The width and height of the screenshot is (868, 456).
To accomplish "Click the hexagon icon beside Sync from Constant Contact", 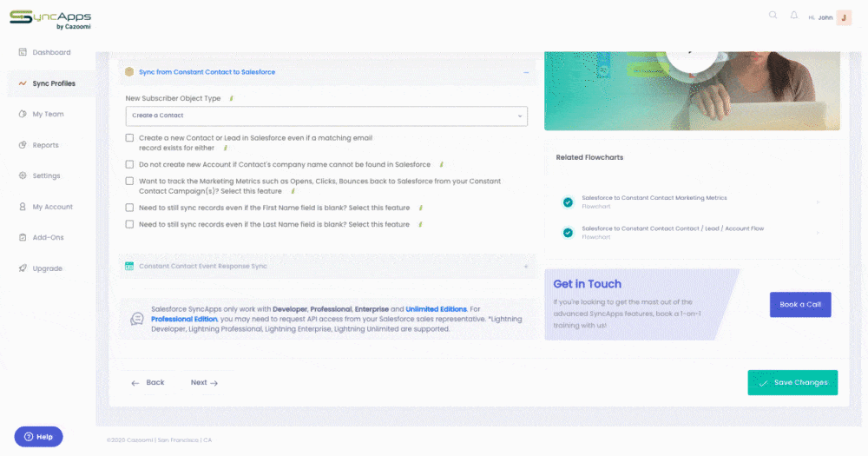I will click(129, 72).
